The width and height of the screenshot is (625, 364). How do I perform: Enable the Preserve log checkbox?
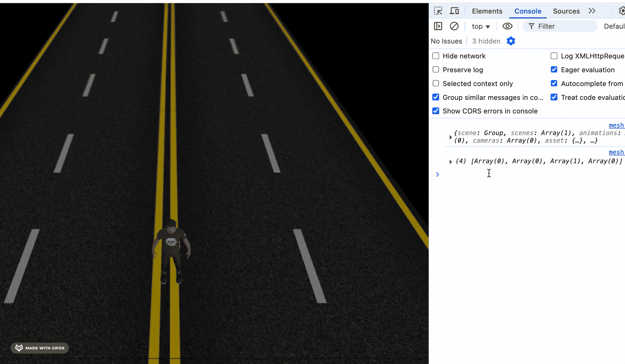[436, 69]
